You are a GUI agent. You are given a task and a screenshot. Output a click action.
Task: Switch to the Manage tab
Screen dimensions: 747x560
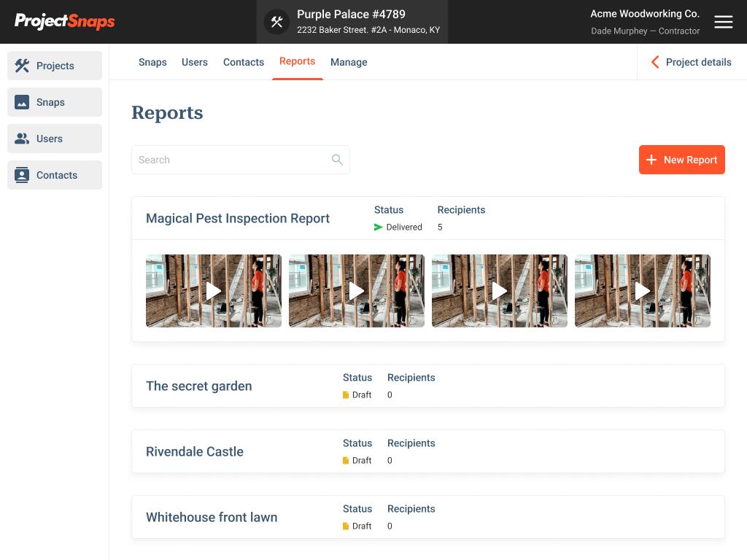pos(349,62)
